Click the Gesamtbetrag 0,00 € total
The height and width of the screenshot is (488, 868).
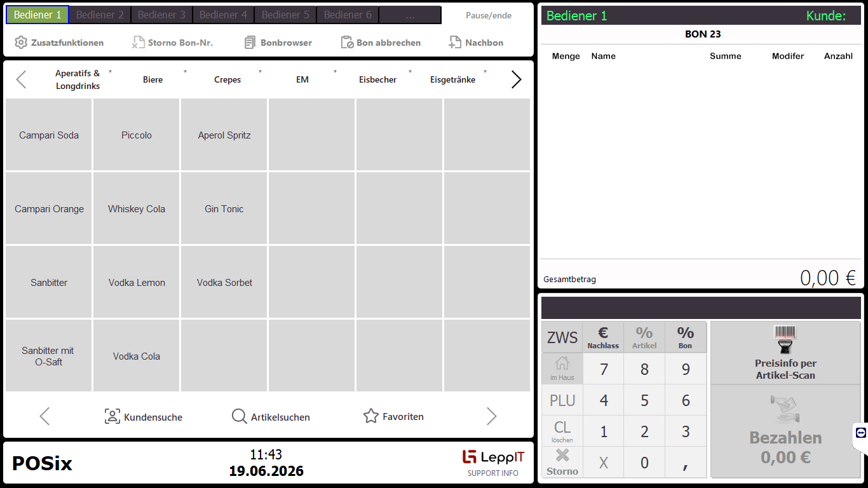pos(828,278)
